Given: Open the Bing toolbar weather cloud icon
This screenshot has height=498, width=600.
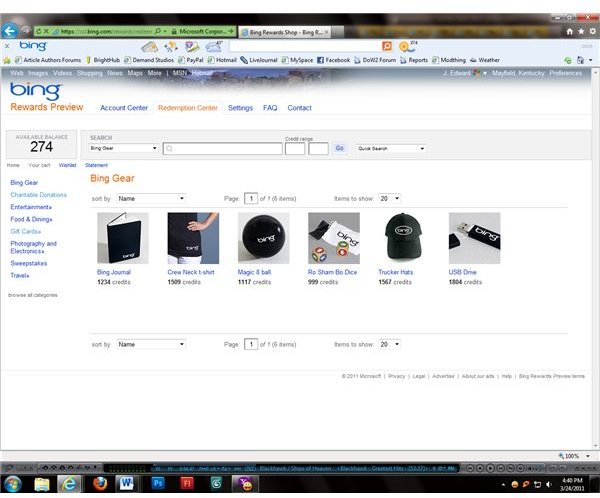Looking at the screenshot, I should (x=213, y=47).
